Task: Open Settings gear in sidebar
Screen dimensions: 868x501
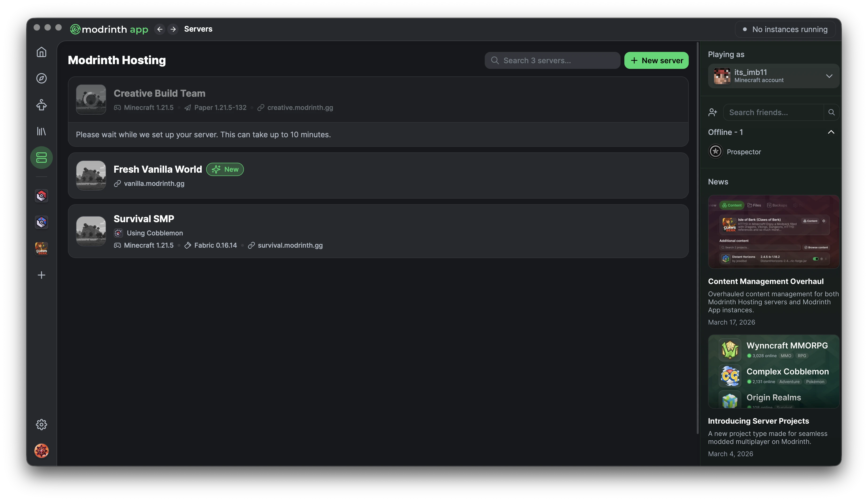Action: point(41,425)
